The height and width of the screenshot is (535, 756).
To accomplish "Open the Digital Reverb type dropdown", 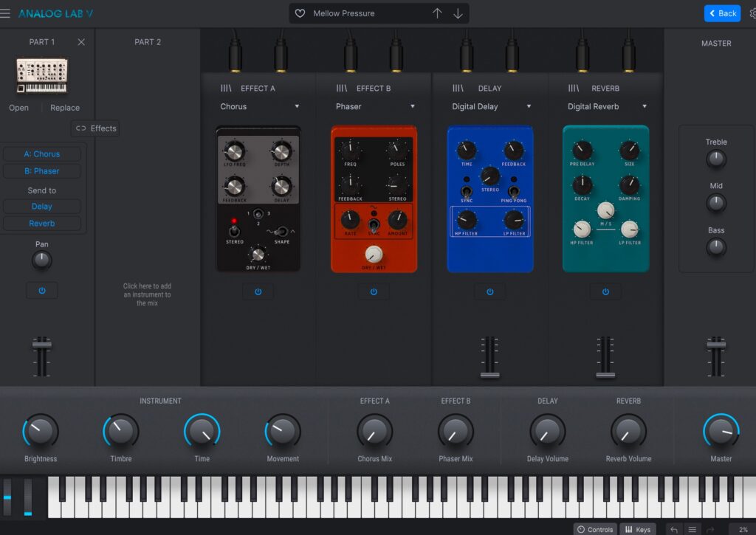I will tap(645, 106).
